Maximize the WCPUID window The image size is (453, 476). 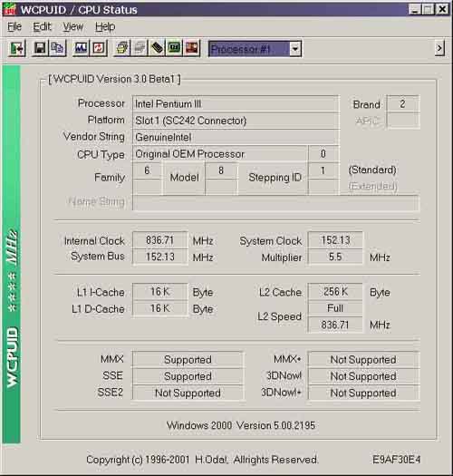(x=429, y=9)
